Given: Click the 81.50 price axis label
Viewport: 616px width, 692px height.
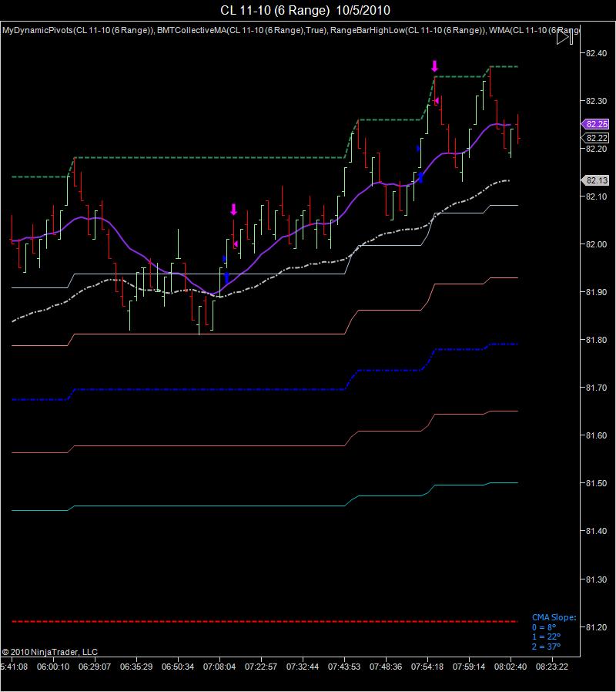Looking at the screenshot, I should [x=597, y=483].
